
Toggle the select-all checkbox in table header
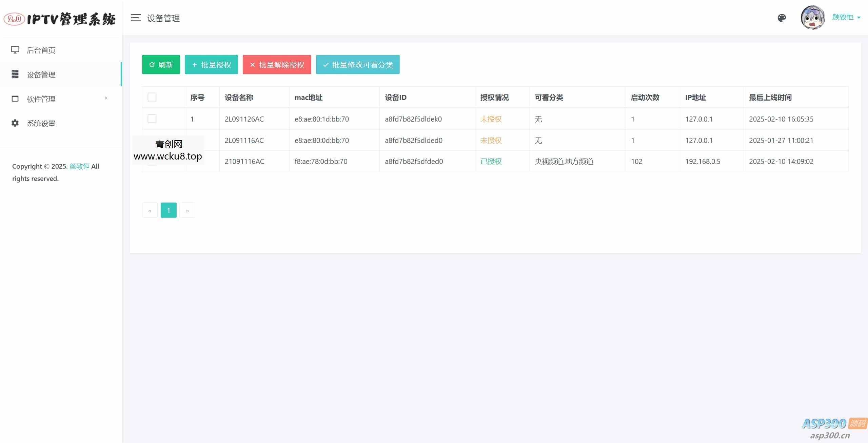pyautogui.click(x=152, y=97)
